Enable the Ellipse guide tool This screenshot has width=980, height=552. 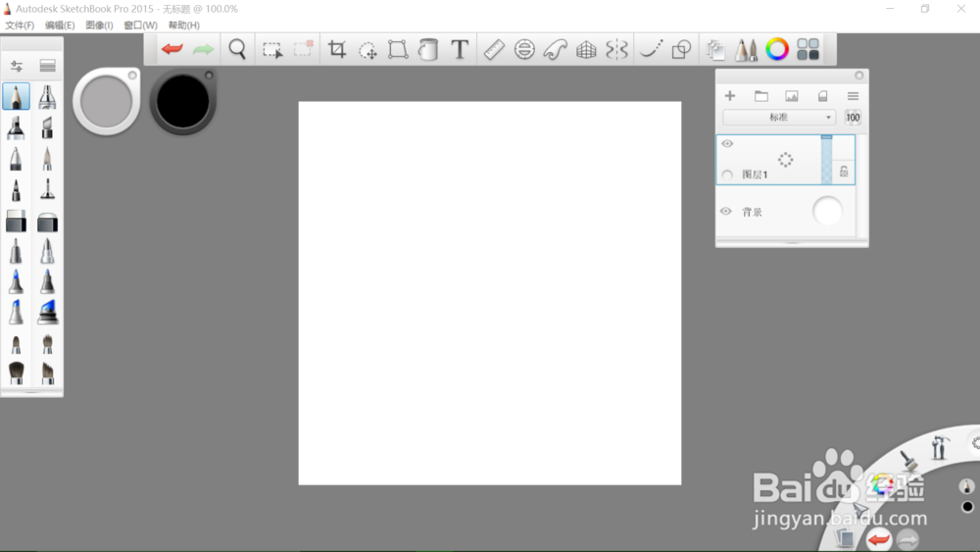tap(524, 49)
